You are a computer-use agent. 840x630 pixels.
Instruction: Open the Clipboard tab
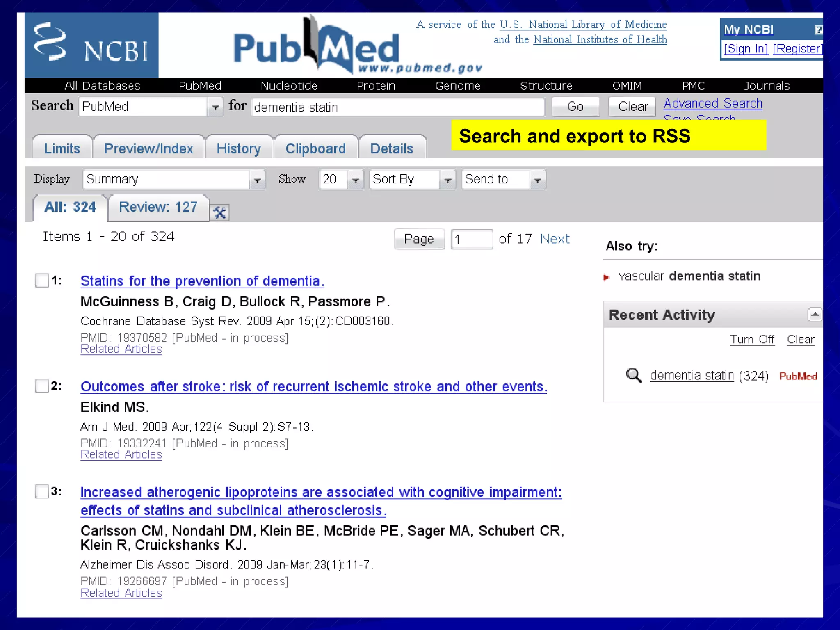click(316, 148)
